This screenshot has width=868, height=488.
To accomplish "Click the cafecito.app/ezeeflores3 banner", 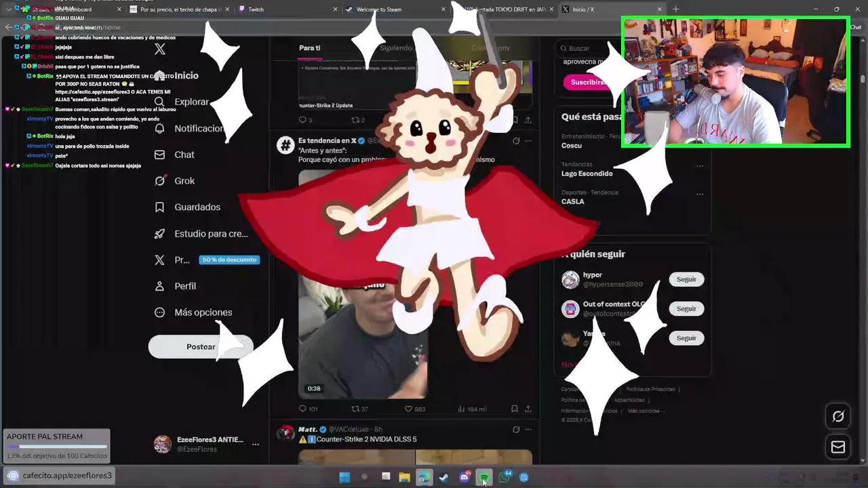I will pos(59,475).
